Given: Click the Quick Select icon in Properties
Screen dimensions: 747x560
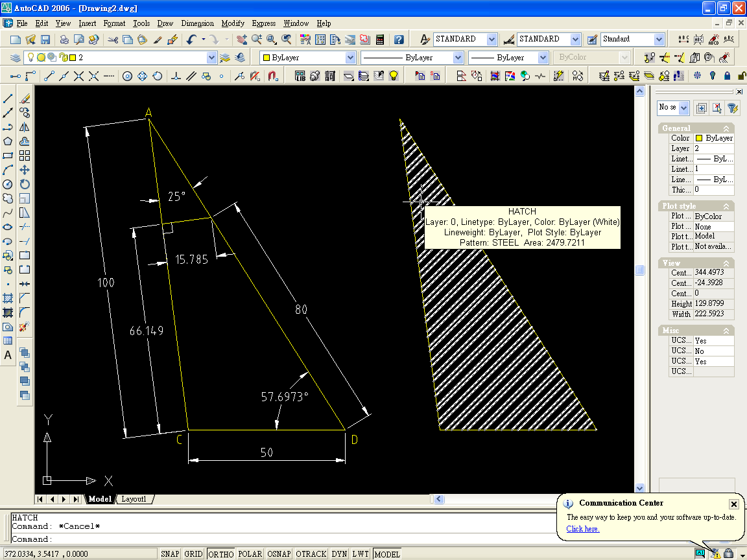Looking at the screenshot, I should click(733, 108).
